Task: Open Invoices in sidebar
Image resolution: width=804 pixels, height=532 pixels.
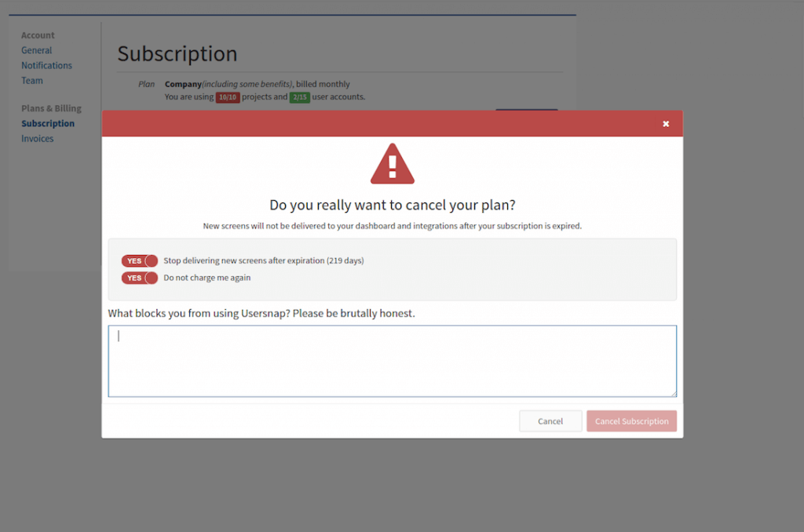Action: [x=37, y=138]
